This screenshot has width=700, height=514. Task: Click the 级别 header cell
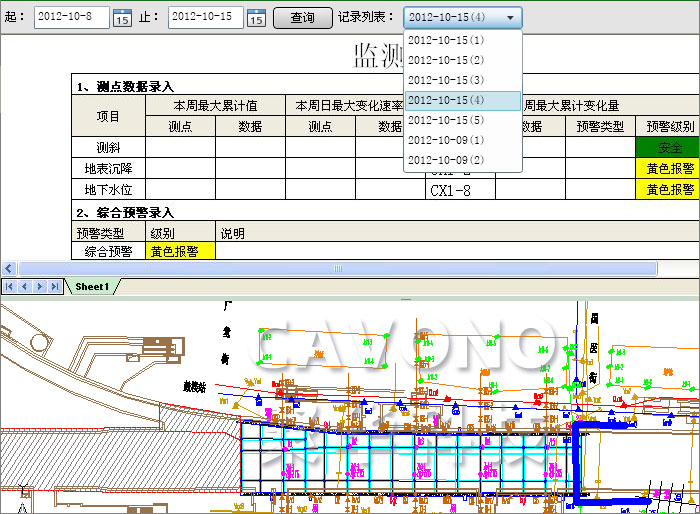pos(180,233)
